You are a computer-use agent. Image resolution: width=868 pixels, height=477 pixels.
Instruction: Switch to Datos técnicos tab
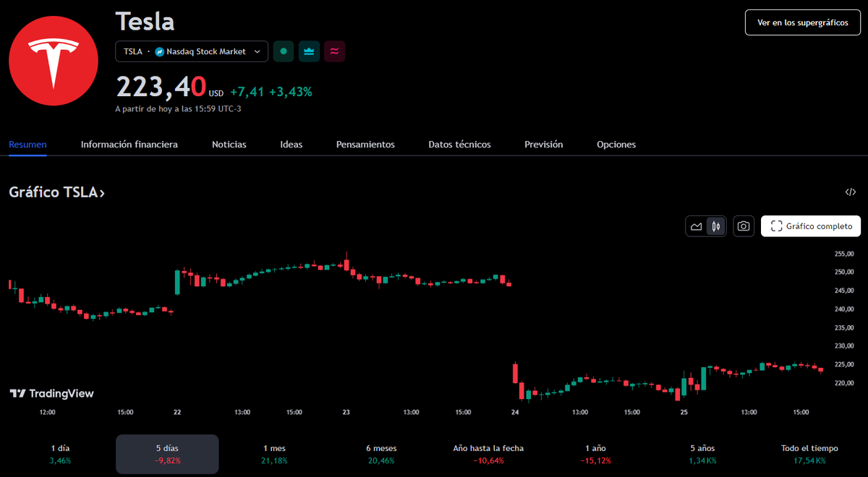[x=459, y=145]
